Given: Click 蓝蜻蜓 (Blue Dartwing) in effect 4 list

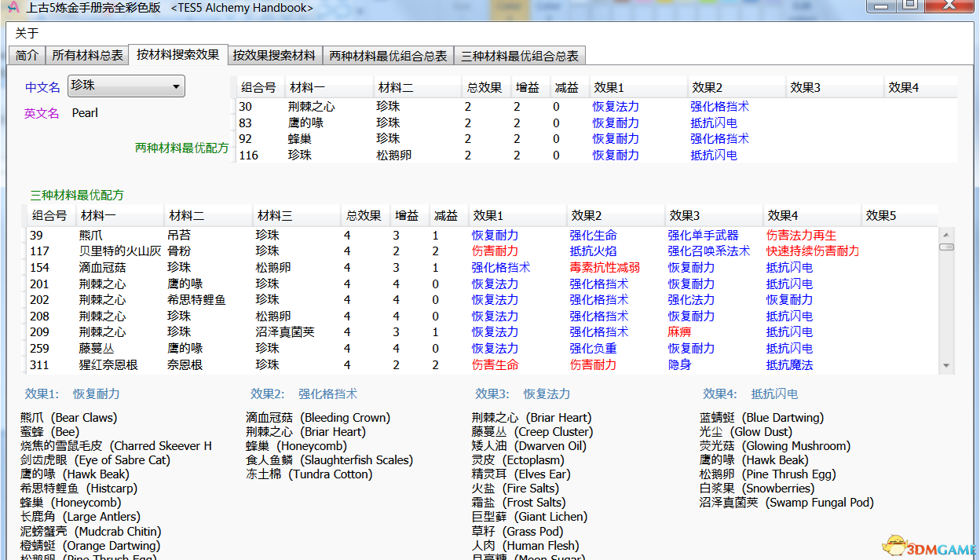Looking at the screenshot, I should coord(762,418).
